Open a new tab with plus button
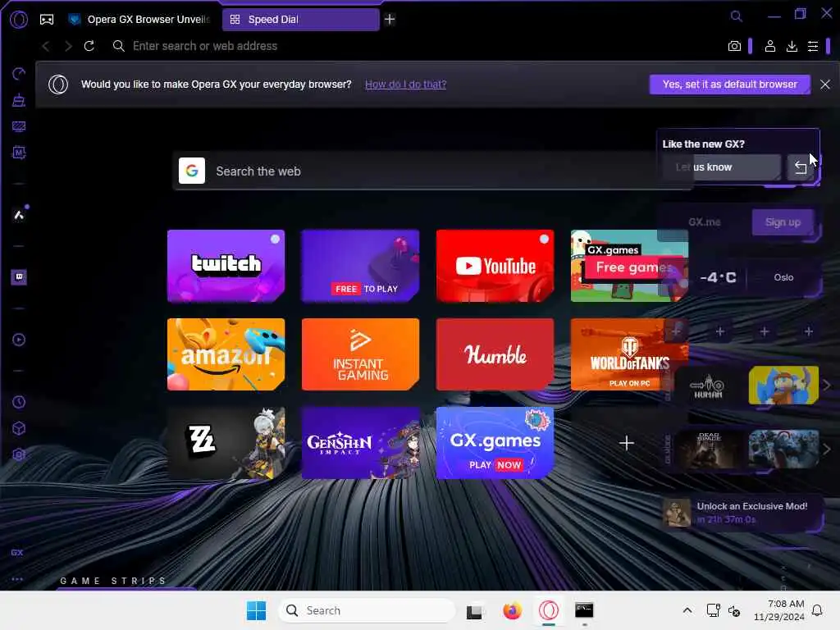Screen dimensions: 840x630 point(390,20)
